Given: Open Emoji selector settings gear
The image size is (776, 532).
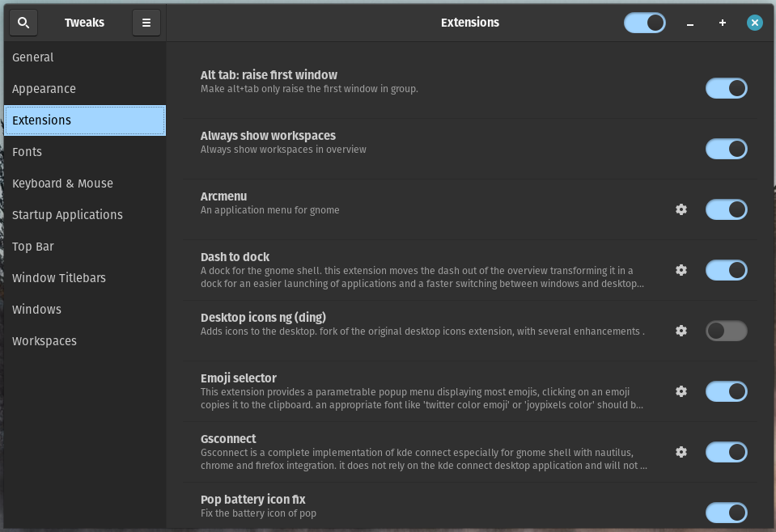Looking at the screenshot, I should (681, 391).
